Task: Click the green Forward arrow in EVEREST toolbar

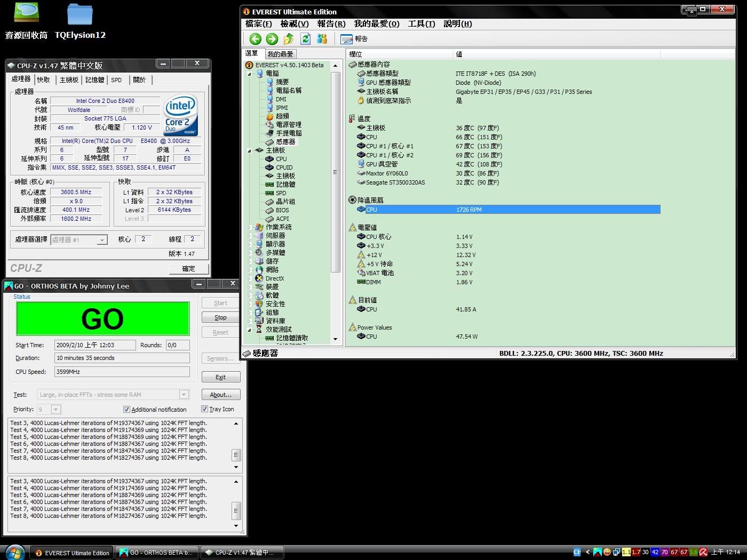Action: click(x=272, y=39)
